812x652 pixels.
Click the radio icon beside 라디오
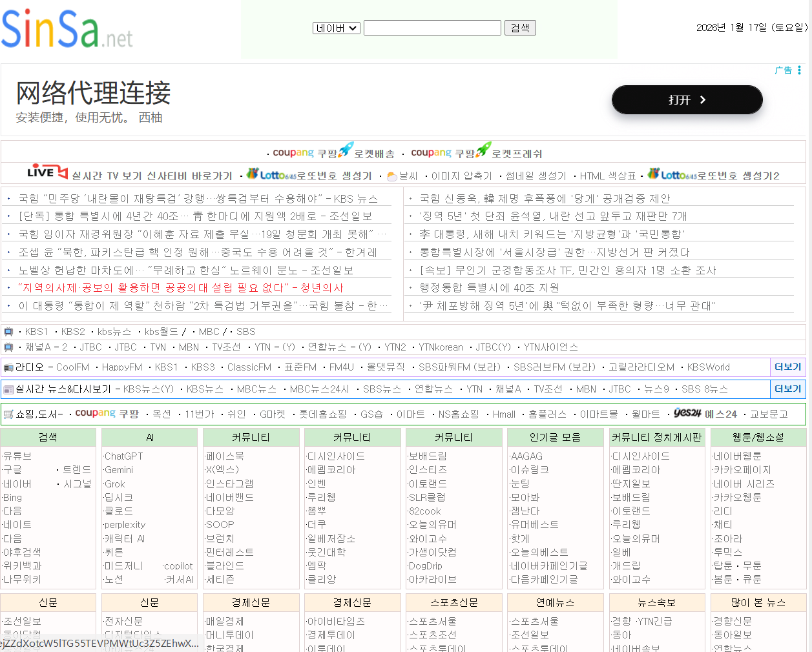8,367
